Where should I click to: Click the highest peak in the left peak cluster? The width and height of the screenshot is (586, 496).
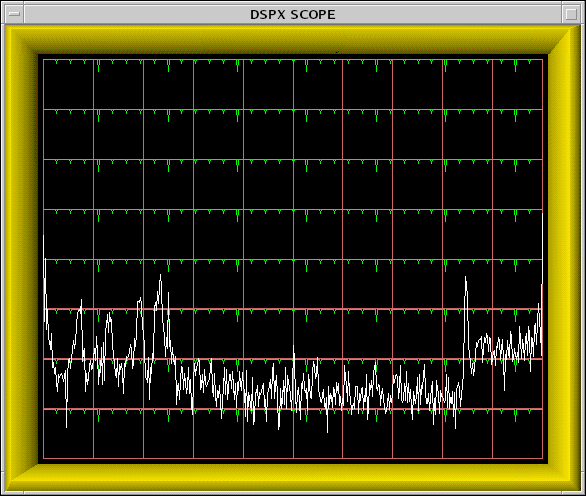point(161,278)
